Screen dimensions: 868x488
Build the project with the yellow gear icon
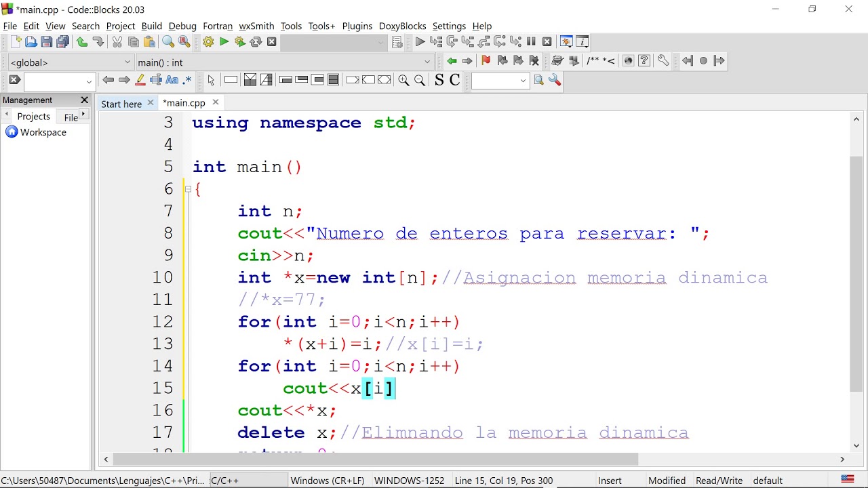click(208, 42)
